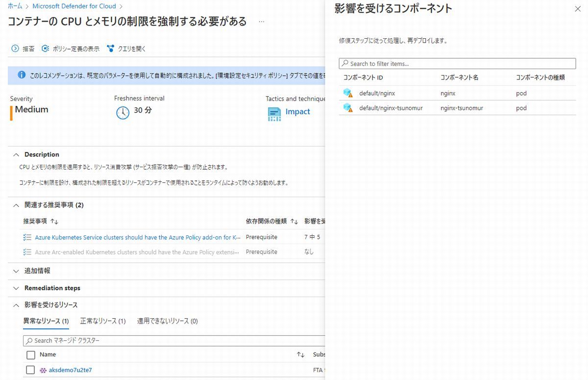
Task: Select the default/nginx-tsunomur component ID
Action: click(x=391, y=108)
